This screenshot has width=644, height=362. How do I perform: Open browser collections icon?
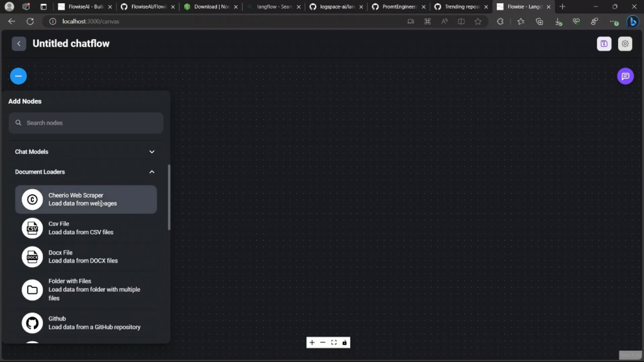[539, 21]
